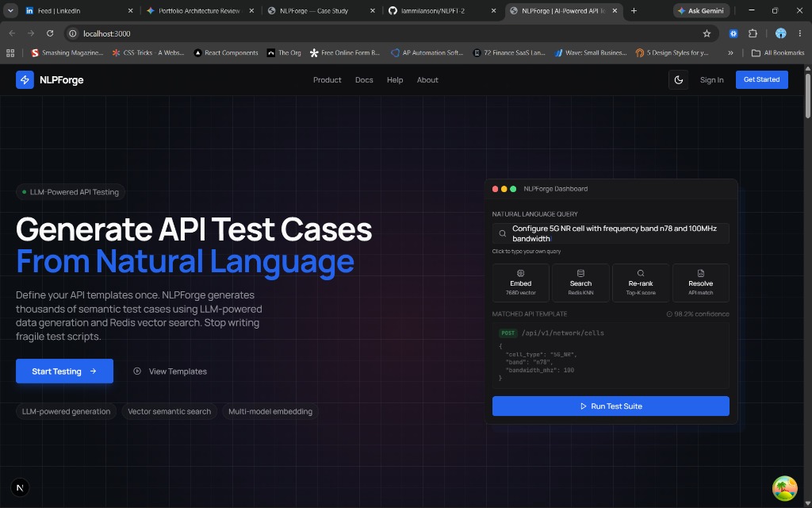The width and height of the screenshot is (812, 508).
Task: Click the page vertical scrollbar thumb
Action: pyautogui.click(x=808, y=96)
